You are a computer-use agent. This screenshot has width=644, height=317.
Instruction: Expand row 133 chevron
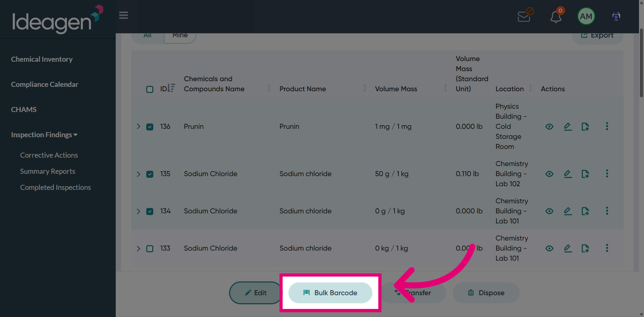click(x=138, y=248)
